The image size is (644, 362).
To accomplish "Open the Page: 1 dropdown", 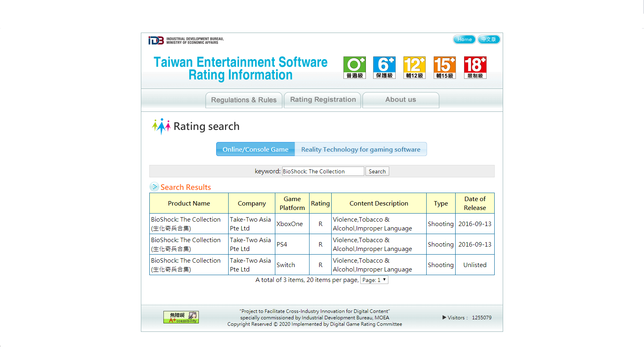I will tap(374, 280).
